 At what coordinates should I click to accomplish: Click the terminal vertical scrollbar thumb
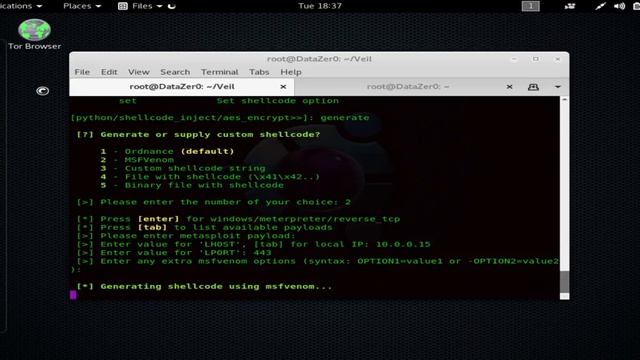click(564, 282)
